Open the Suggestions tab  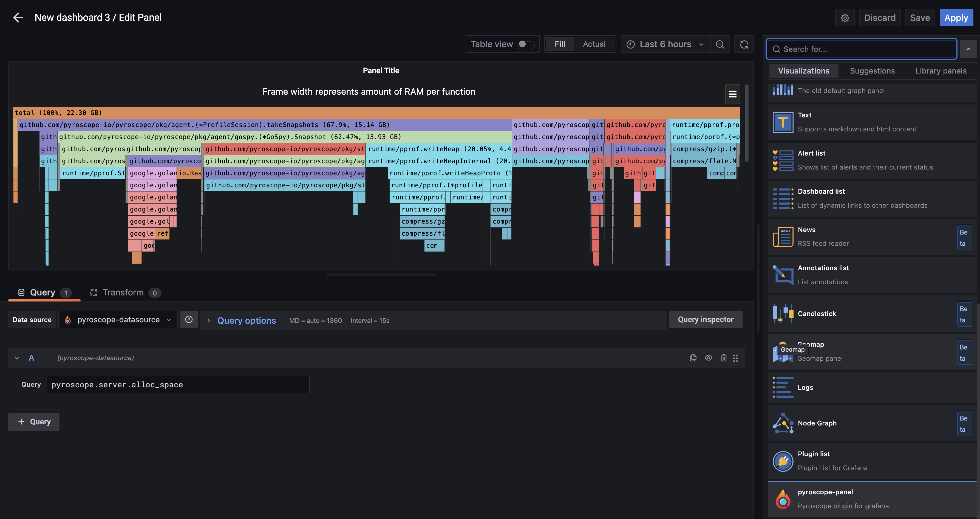[x=872, y=71]
